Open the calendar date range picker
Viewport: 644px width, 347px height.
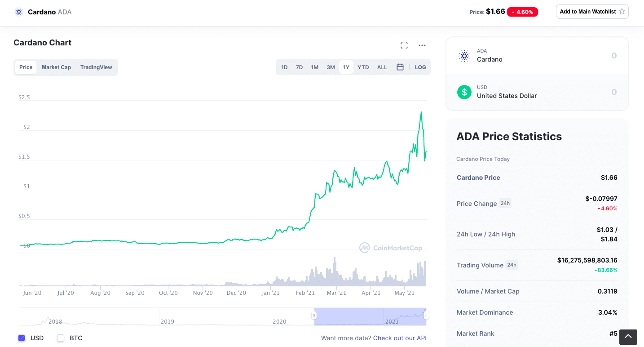pos(400,67)
